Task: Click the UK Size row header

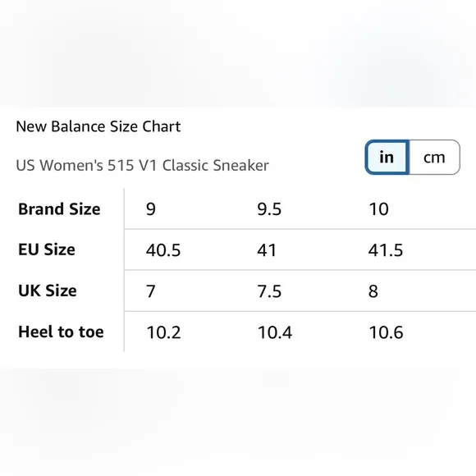Action: [x=48, y=291]
